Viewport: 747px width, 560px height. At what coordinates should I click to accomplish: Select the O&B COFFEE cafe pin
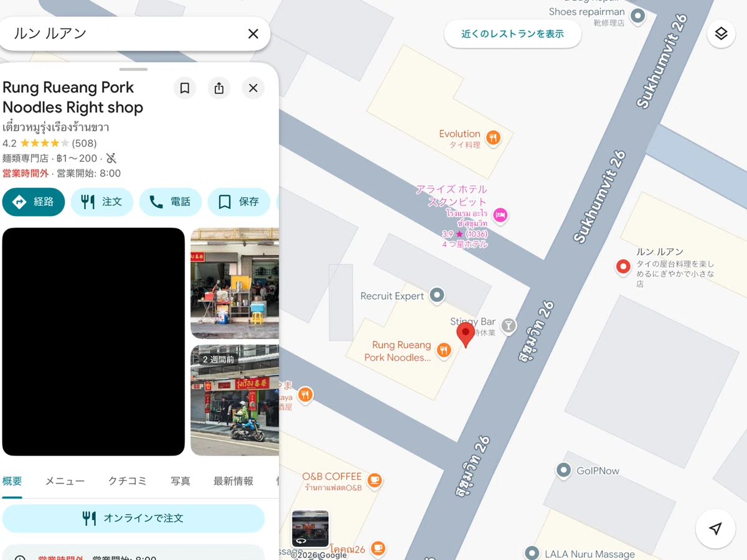point(374,480)
